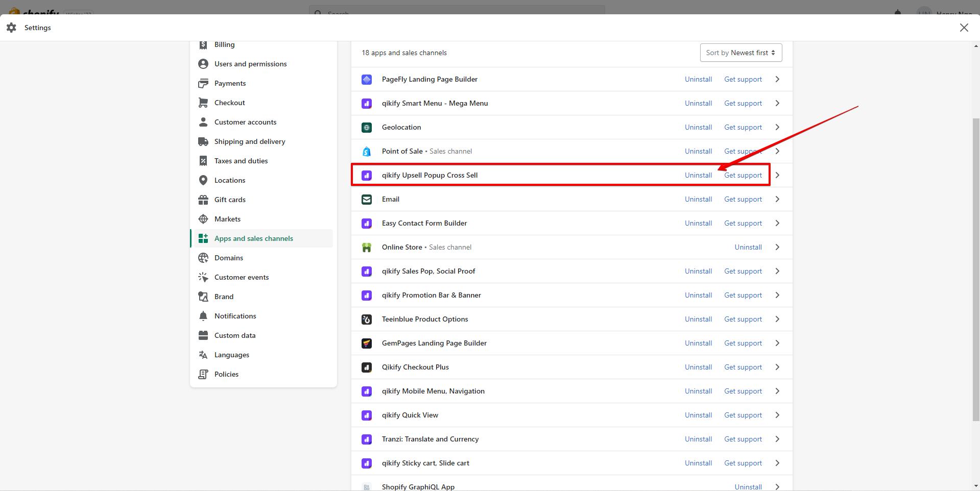Viewport: 980px width, 491px height.
Task: Click qikify Mobile Menu, Navigation name
Action: coord(433,391)
